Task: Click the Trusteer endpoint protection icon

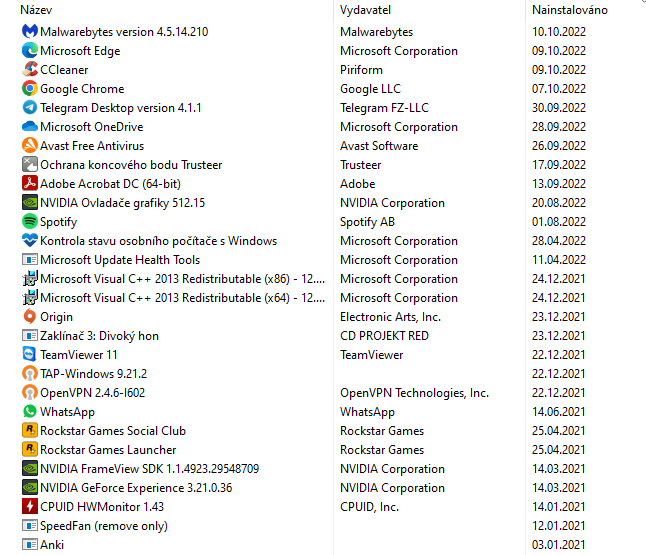Action: coord(30,164)
